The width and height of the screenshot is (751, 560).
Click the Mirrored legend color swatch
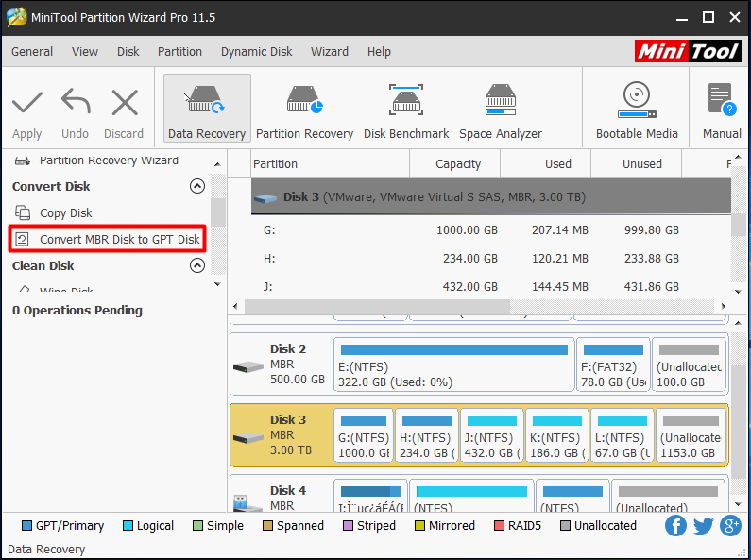tap(419, 526)
